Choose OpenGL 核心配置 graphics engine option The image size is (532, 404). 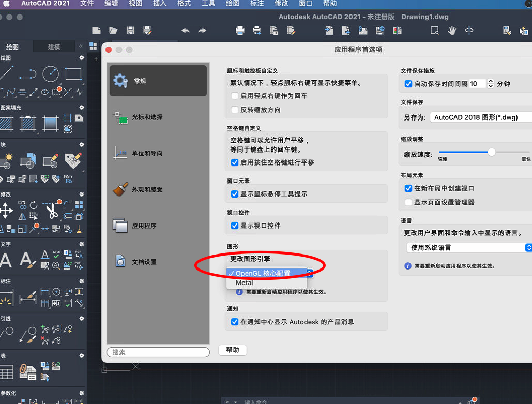tap(267, 273)
